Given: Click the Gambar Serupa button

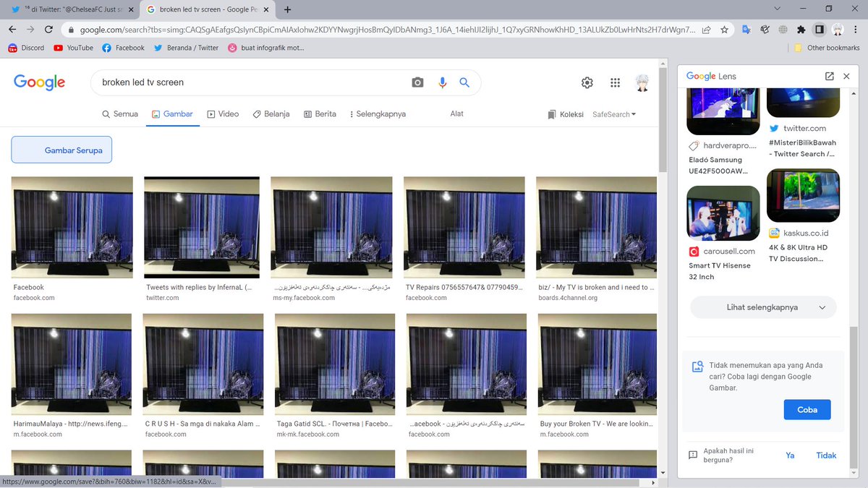Looking at the screenshot, I should (61, 150).
